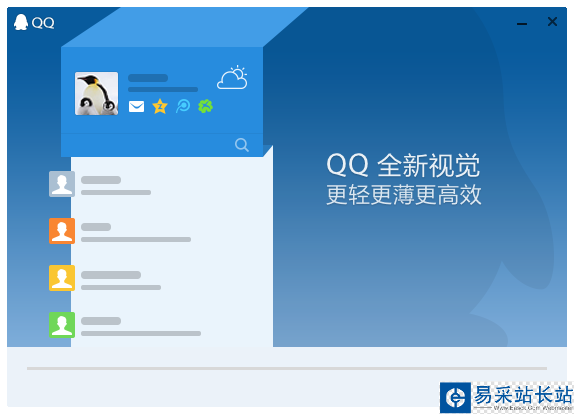Click the '更轻更薄更高效' subtitle text
The height and width of the screenshot is (414, 574).
(x=404, y=195)
